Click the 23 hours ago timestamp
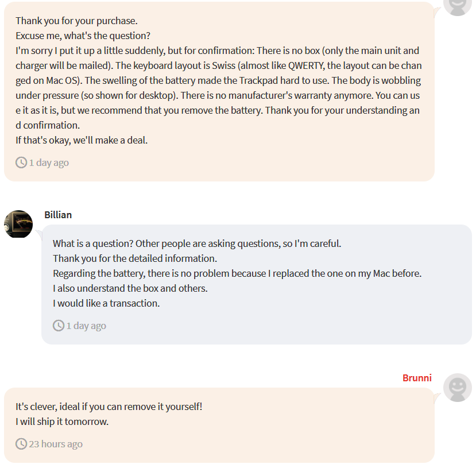 [56, 444]
